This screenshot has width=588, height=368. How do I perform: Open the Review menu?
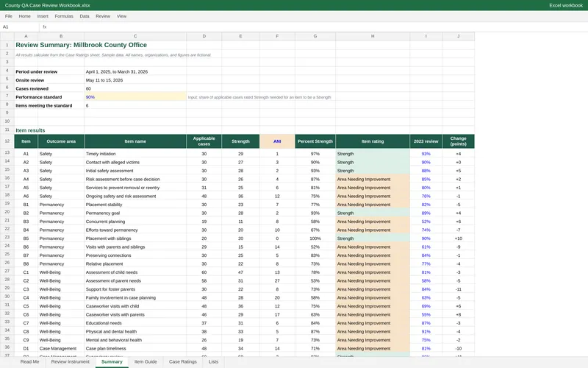coord(103,16)
